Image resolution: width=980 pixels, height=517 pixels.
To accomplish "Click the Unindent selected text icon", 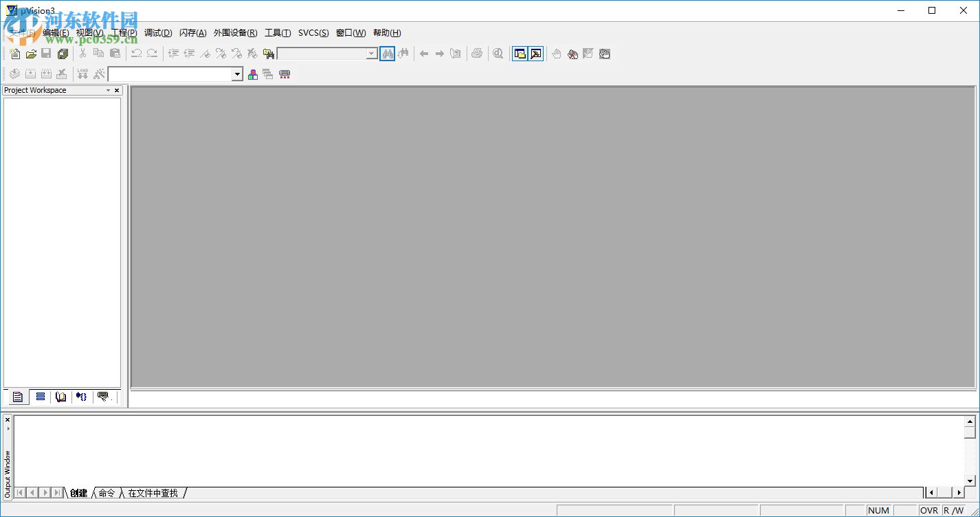I will coord(189,54).
